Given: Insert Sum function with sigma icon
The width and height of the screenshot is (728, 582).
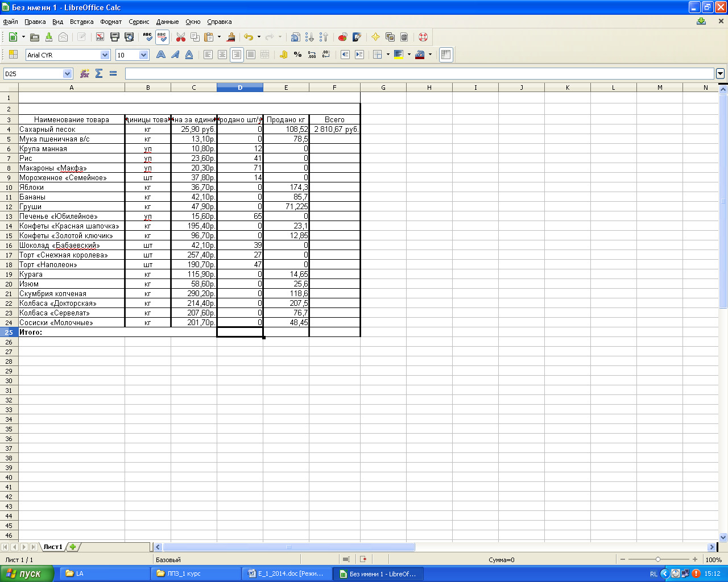Looking at the screenshot, I should (x=99, y=73).
